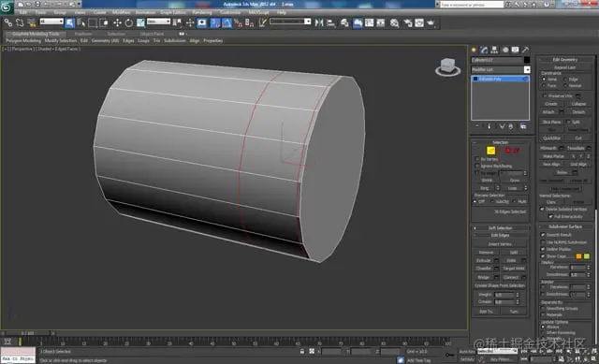Click the Render Production teapot icon
The height and width of the screenshot is (364, 599).
tap(431, 22)
